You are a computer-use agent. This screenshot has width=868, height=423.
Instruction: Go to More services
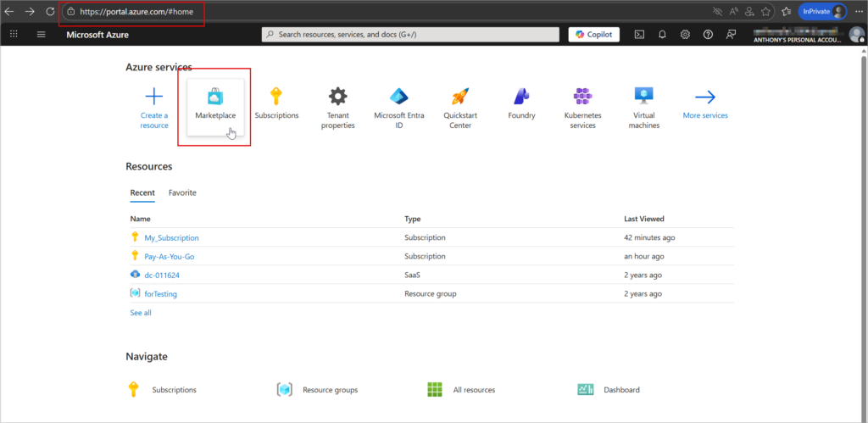pyautogui.click(x=705, y=102)
